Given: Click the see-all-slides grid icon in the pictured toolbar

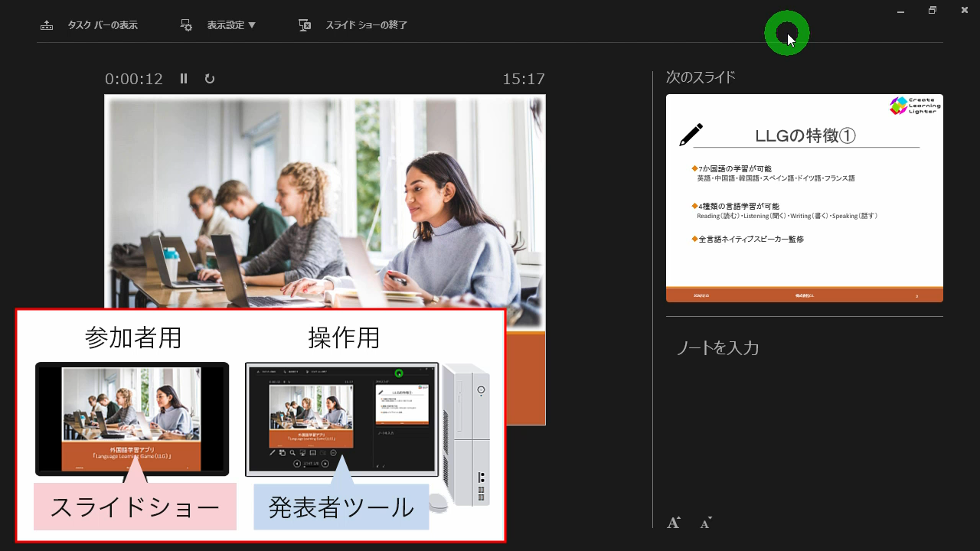Looking at the screenshot, I should click(283, 453).
